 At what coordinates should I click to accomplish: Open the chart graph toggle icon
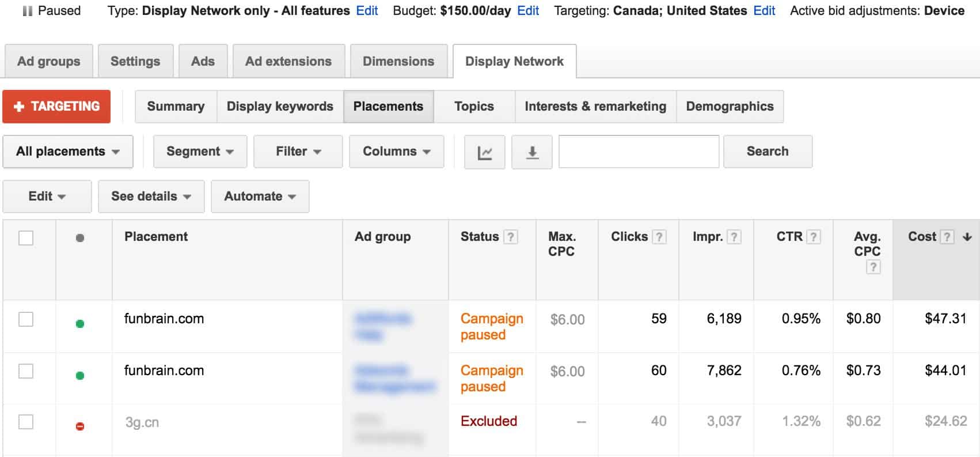tap(485, 152)
